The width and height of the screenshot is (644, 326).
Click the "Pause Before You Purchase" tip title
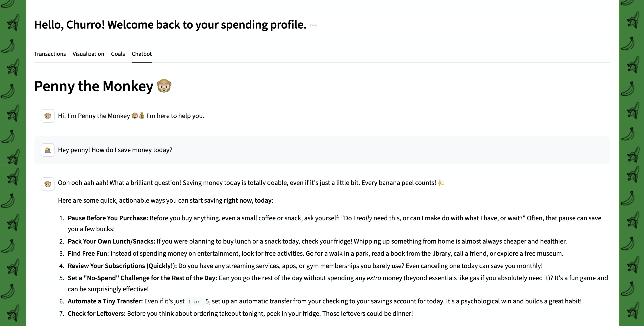tap(108, 218)
